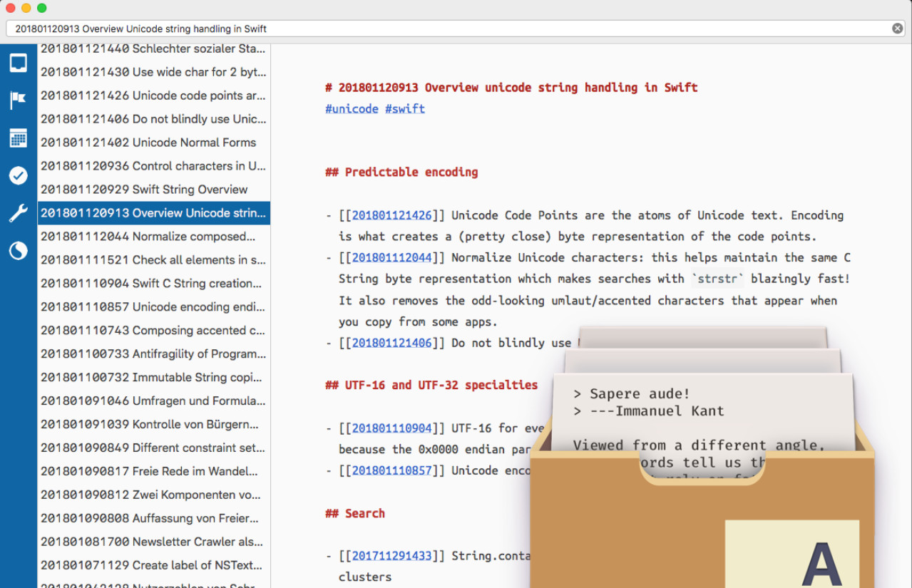The width and height of the screenshot is (912, 588).
Task: Follow wiki link 201801121406 in the editor
Action: click(391, 344)
